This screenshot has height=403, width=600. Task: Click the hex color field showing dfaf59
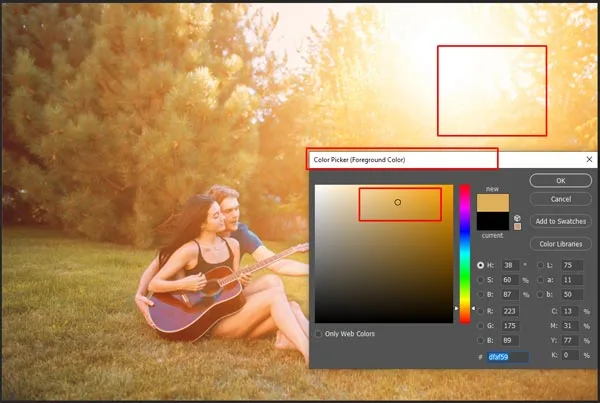(508, 357)
